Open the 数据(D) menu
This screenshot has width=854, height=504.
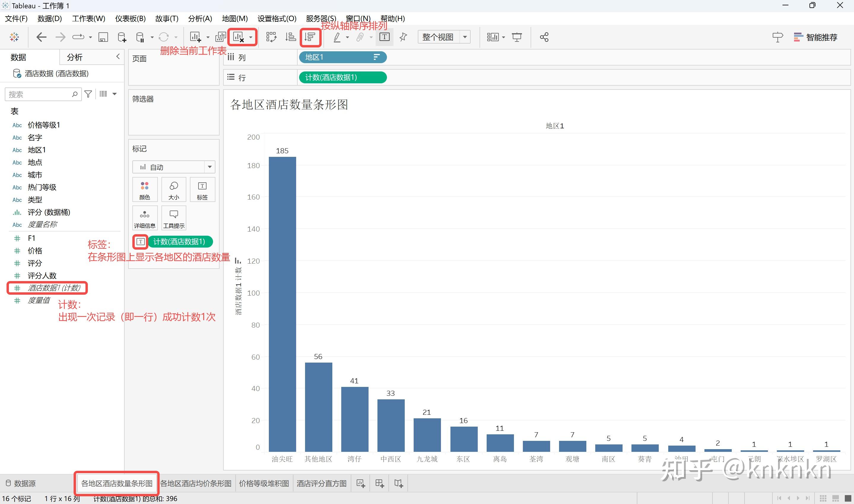click(50, 19)
